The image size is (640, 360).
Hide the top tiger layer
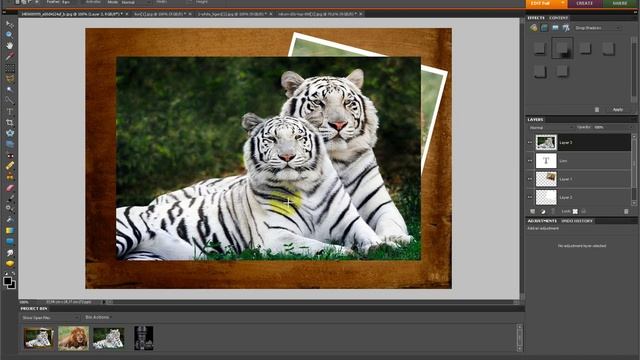(x=530, y=142)
